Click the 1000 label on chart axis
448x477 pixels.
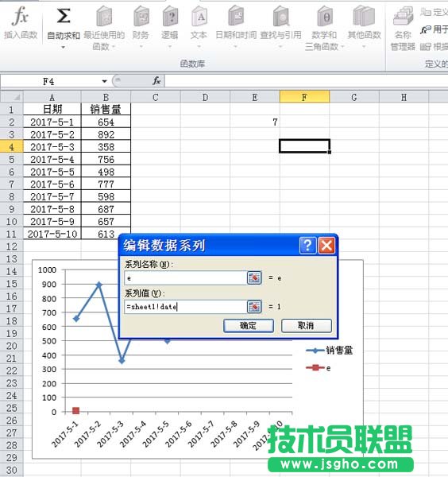click(x=47, y=270)
